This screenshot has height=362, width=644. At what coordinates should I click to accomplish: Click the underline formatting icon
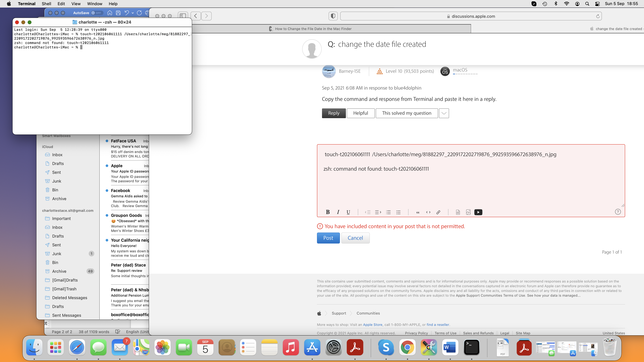coord(348,212)
